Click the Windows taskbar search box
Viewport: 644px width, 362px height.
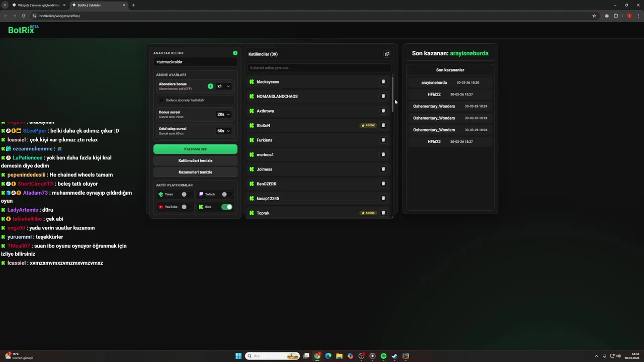273,356
